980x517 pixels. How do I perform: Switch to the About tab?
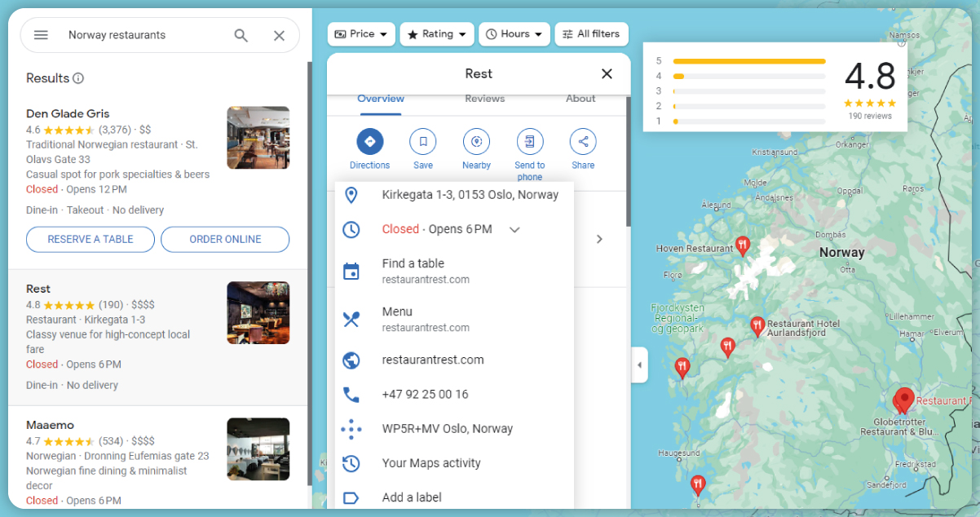(580, 99)
